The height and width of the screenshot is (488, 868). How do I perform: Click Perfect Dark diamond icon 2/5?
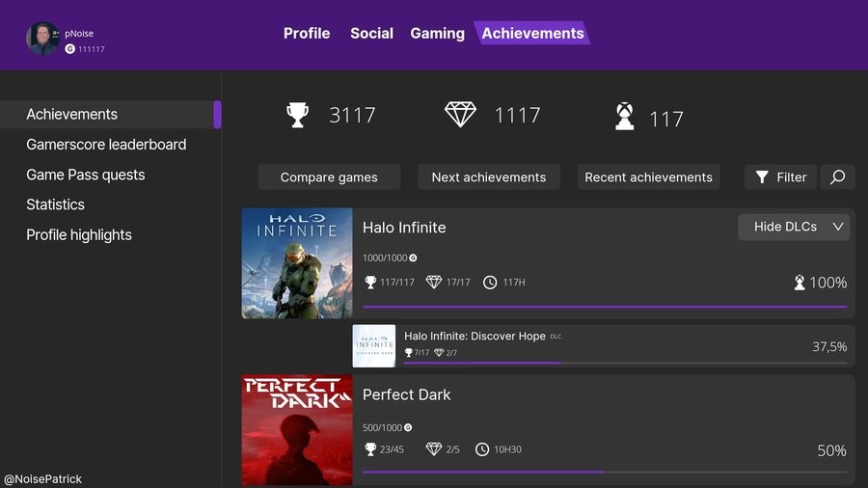pyautogui.click(x=433, y=449)
